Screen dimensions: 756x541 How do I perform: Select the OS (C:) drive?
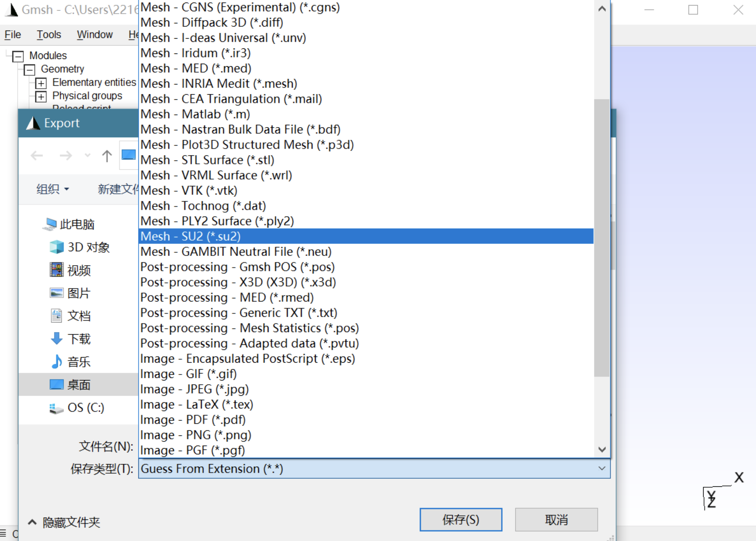85,407
